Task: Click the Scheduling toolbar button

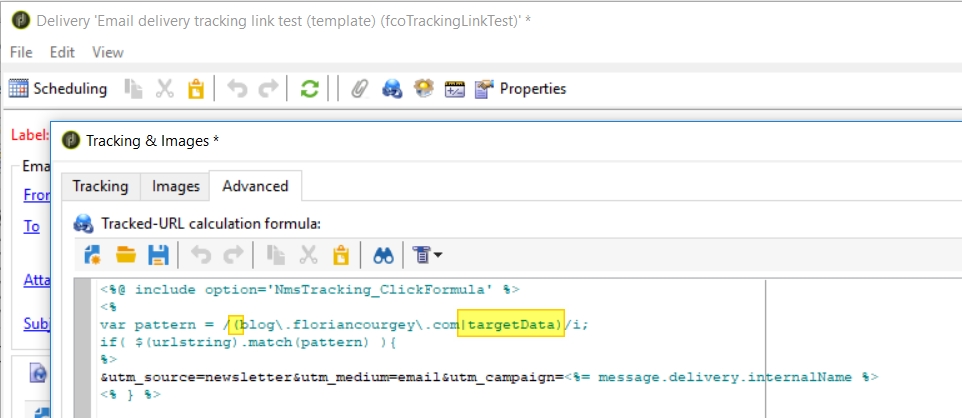Action: tap(58, 89)
